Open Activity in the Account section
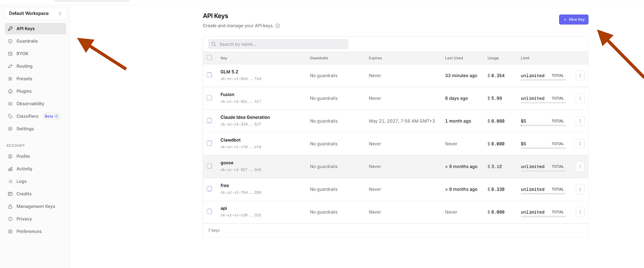Image resolution: width=644 pixels, height=268 pixels. pos(24,169)
